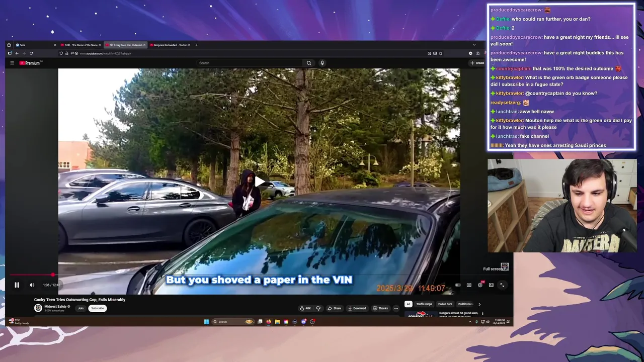This screenshot has width=644, height=362.
Task: Close the Sora tab
Action: point(55,45)
